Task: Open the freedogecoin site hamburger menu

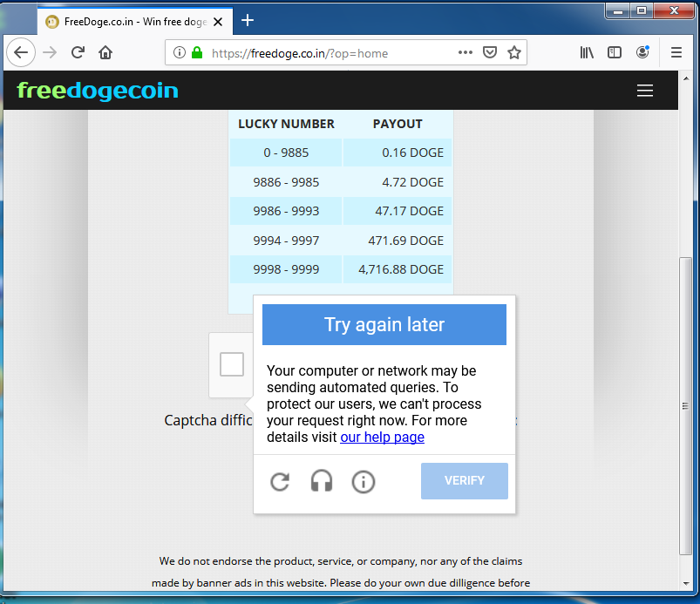Action: click(645, 91)
